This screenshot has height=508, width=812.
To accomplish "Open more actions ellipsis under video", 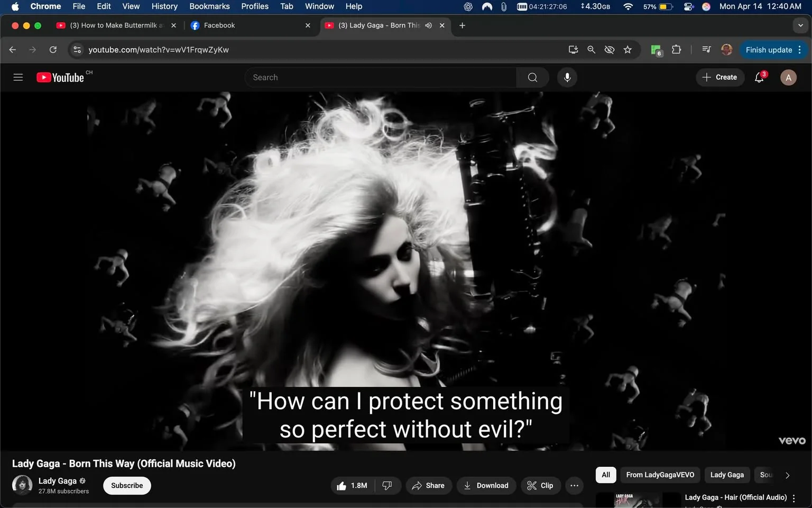I will [574, 486].
